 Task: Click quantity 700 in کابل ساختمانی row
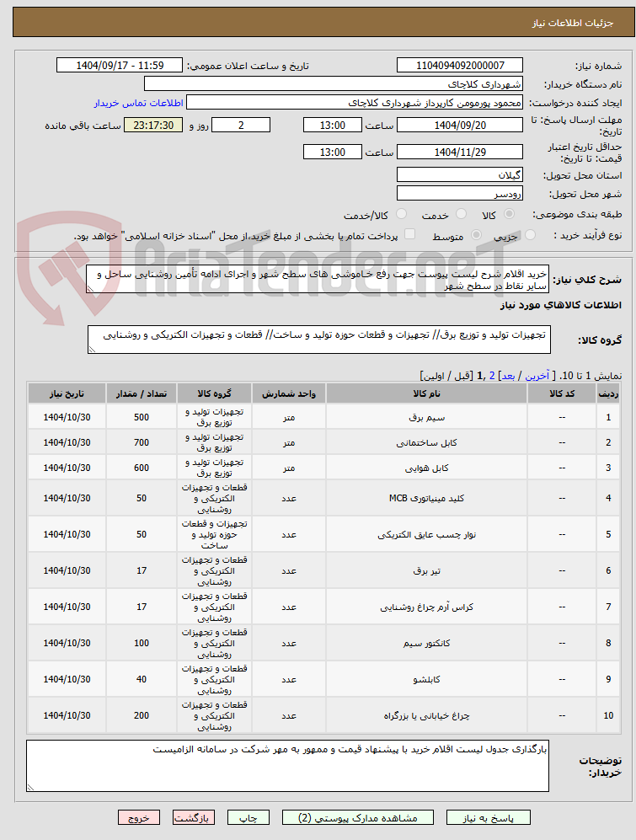click(142, 442)
